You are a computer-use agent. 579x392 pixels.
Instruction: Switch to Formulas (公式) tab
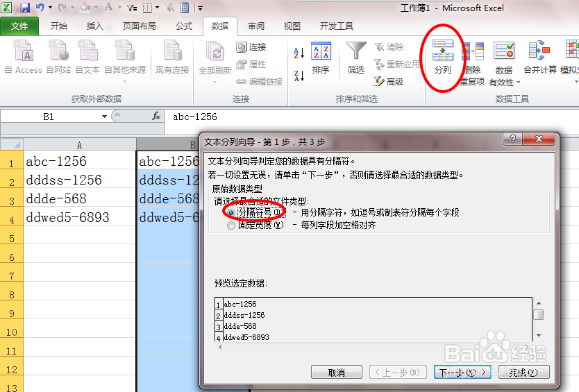click(x=184, y=26)
